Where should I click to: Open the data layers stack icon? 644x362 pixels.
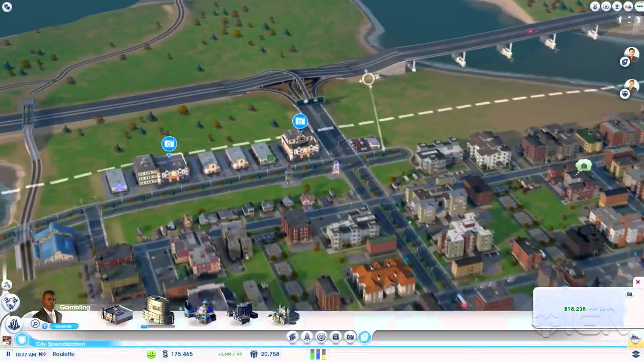click(635, 354)
